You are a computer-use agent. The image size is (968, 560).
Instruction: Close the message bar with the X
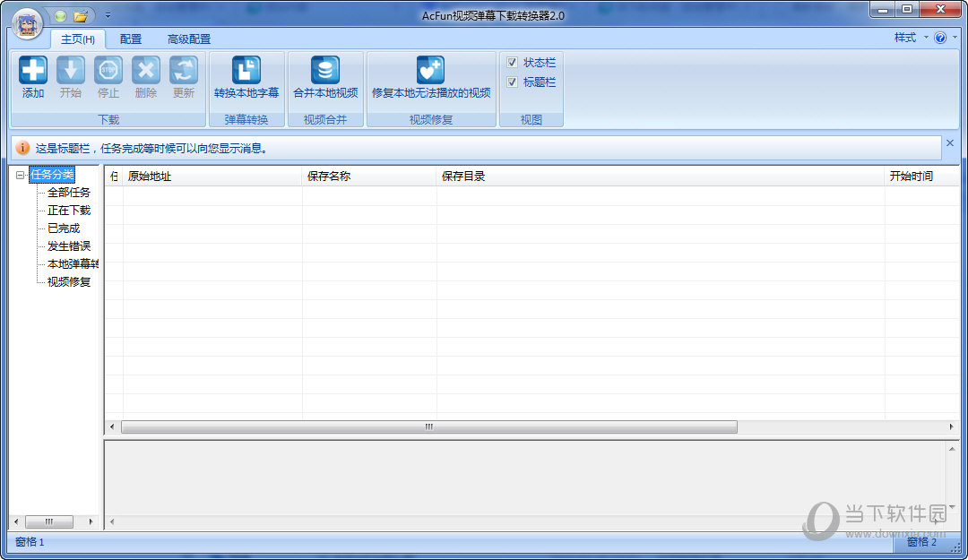pos(950,143)
